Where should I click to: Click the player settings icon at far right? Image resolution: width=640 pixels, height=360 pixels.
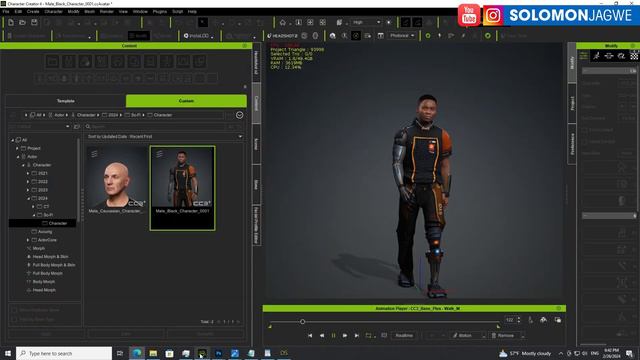[x=558, y=320]
